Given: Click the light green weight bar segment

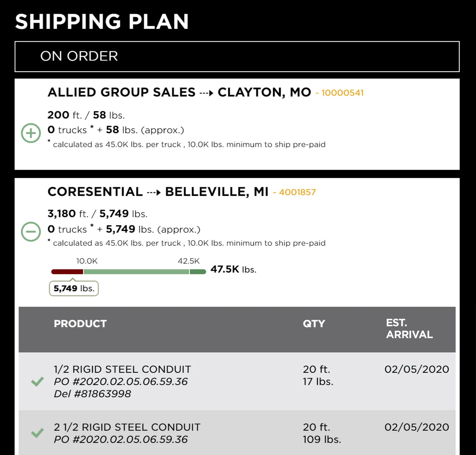Looking at the screenshot, I should tap(136, 272).
